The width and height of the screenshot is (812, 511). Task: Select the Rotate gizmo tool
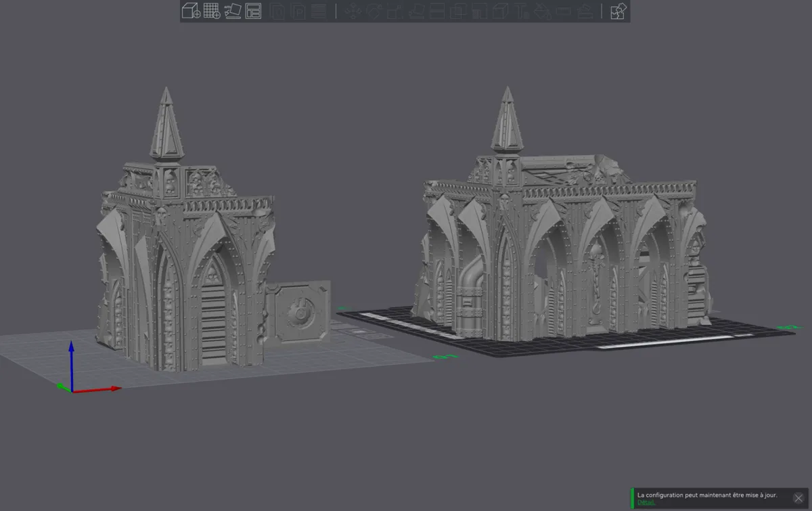pyautogui.click(x=374, y=11)
